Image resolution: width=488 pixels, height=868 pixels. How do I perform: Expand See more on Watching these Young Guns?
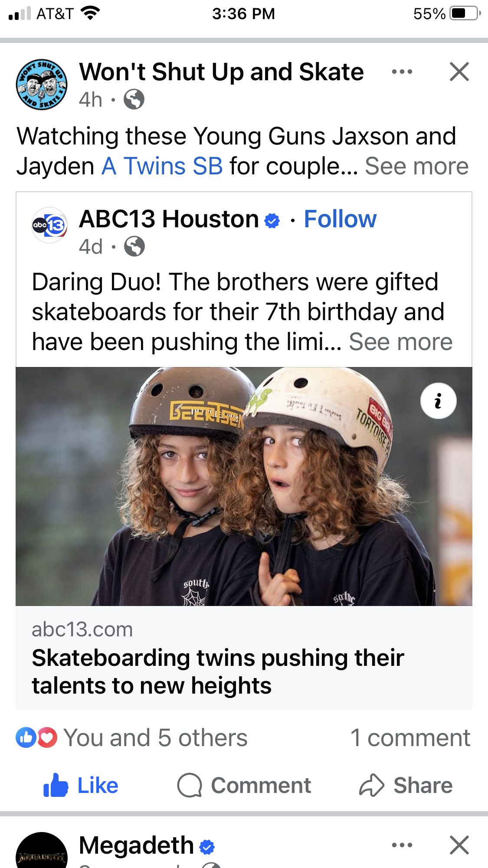[416, 166]
